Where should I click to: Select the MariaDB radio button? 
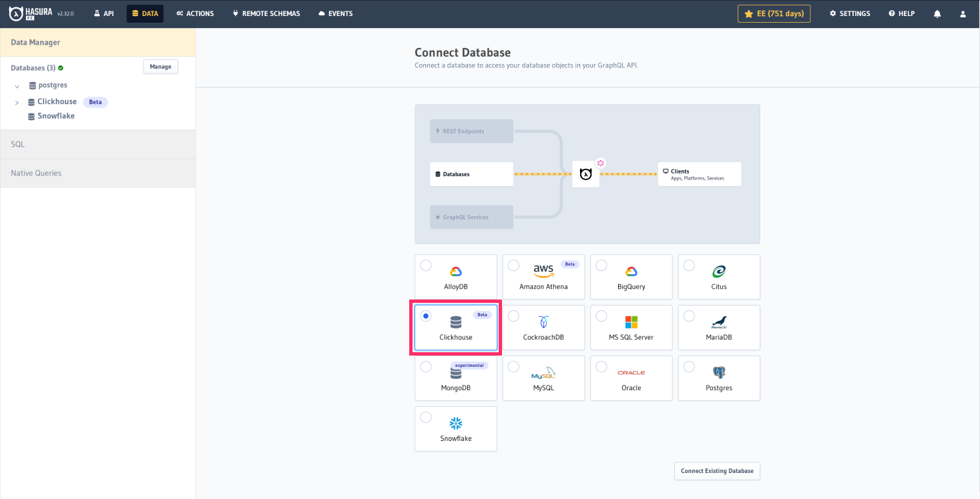(689, 316)
